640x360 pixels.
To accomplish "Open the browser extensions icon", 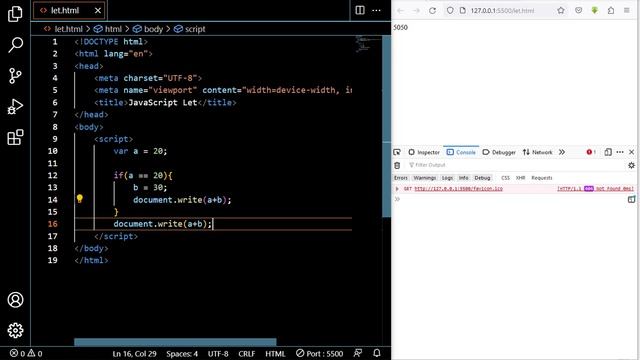I will [x=611, y=11].
